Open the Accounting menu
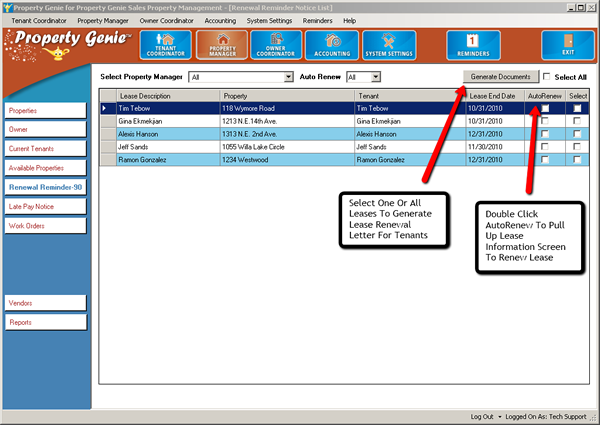This screenshot has height=425, width=600. coord(220,21)
